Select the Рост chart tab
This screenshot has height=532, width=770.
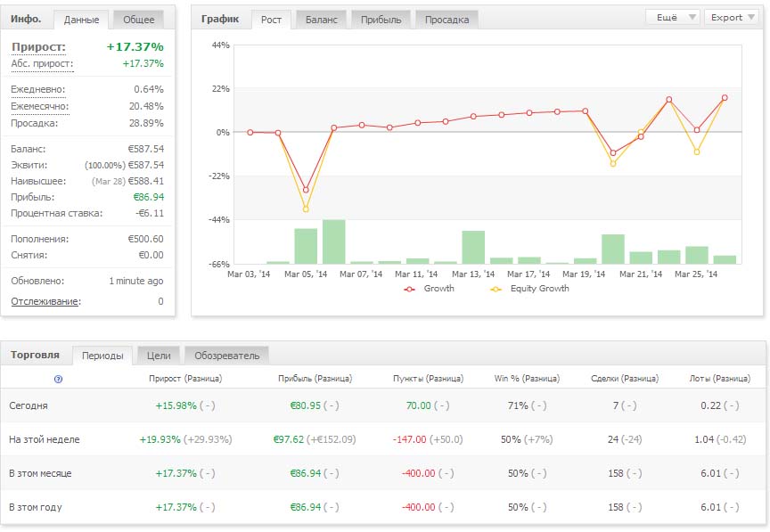click(x=271, y=20)
